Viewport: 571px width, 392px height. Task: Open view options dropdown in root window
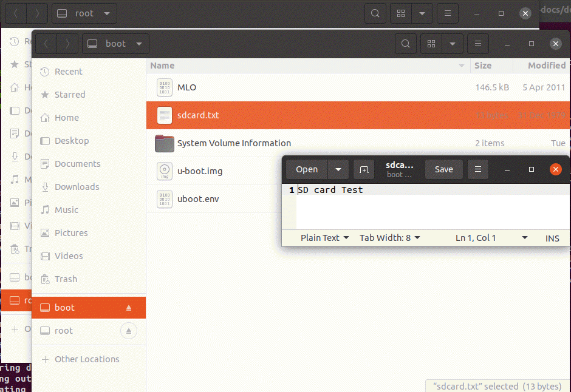click(x=422, y=13)
